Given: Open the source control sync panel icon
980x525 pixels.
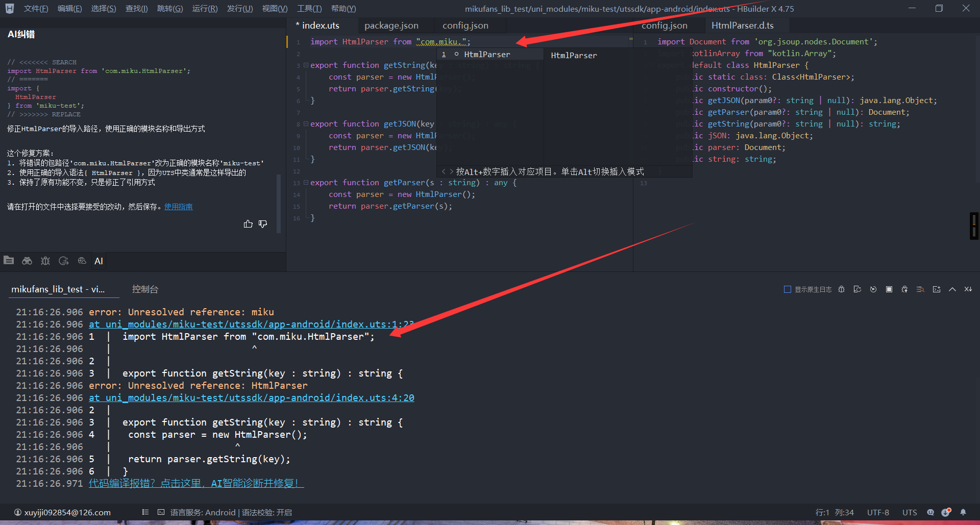Looking at the screenshot, I should click(x=64, y=261).
